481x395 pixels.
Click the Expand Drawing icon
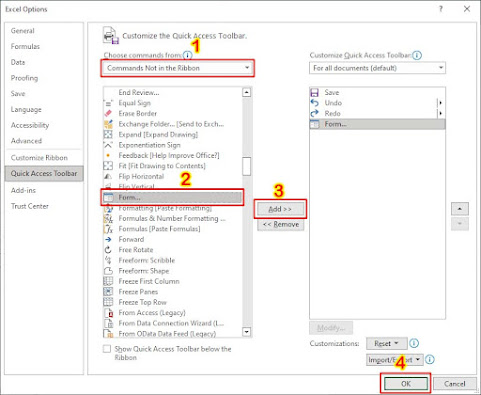click(108, 134)
